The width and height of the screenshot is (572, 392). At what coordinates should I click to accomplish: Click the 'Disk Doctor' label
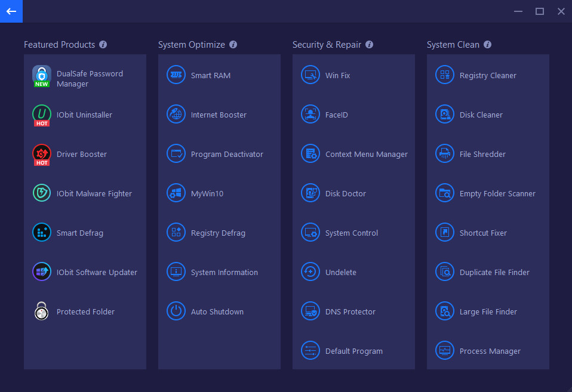click(x=346, y=194)
